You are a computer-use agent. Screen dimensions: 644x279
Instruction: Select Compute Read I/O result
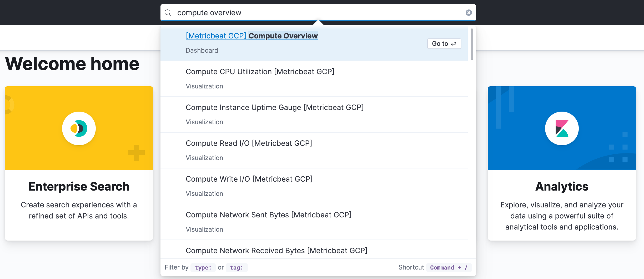314,150
